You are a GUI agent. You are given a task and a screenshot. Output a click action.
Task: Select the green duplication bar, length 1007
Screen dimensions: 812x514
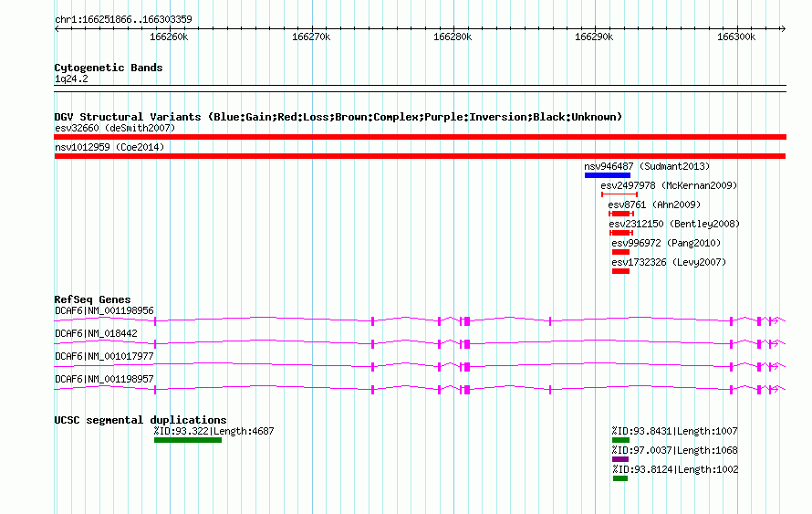[x=621, y=440]
